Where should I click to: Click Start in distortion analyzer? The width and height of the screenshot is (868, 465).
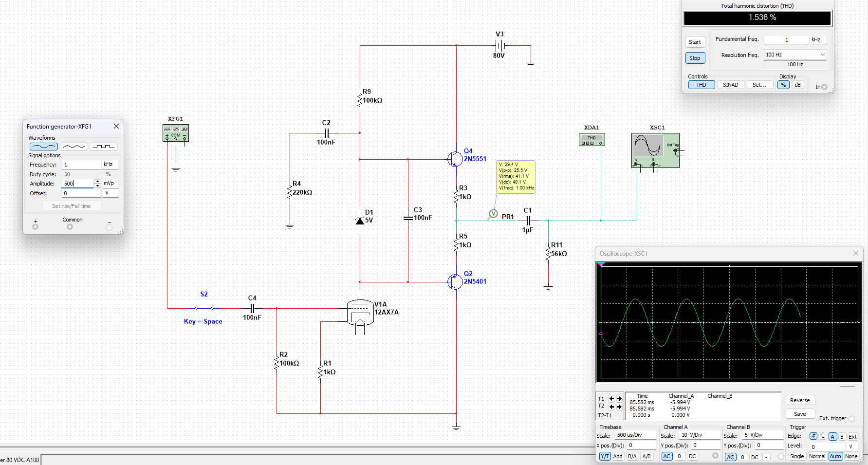[695, 42]
